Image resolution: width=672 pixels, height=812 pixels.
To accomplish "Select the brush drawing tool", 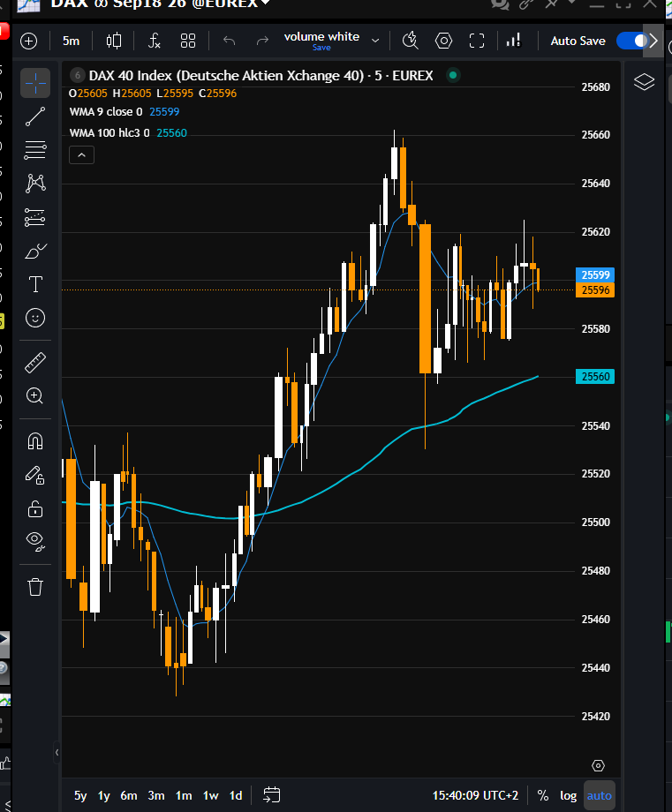I will (35, 252).
